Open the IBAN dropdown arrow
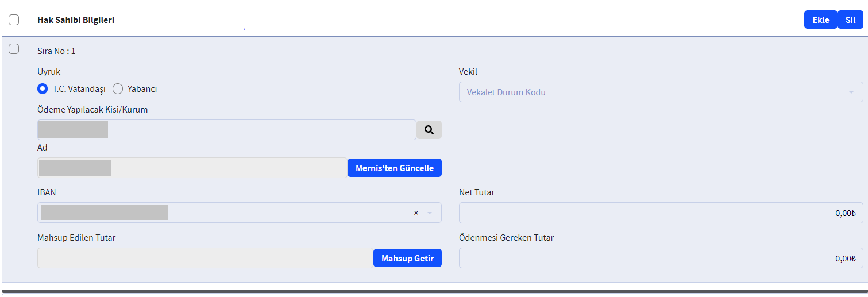 (429, 213)
